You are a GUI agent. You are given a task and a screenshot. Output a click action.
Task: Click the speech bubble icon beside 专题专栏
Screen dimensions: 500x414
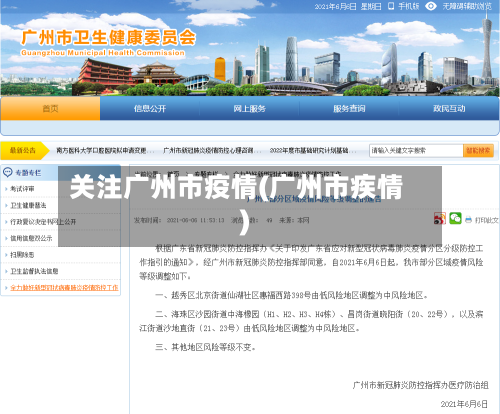[x=7, y=172]
